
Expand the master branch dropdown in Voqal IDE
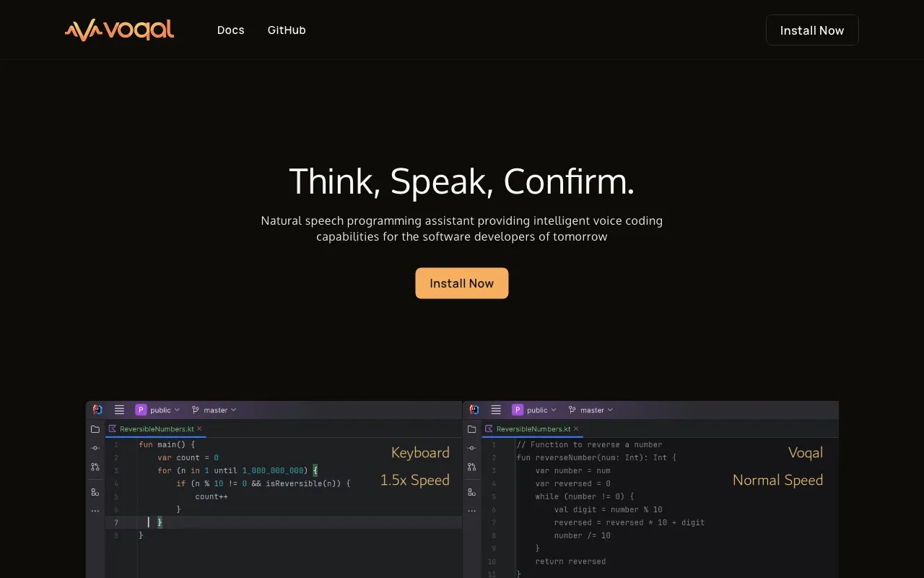coord(591,410)
